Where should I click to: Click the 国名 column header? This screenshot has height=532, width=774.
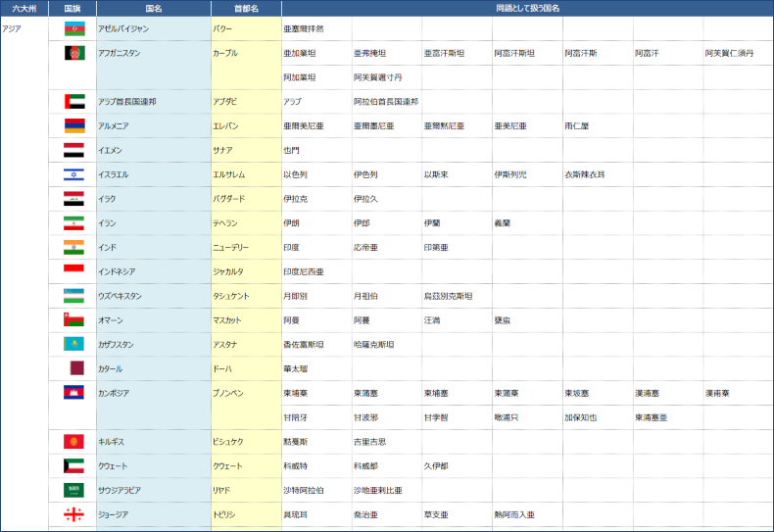[x=153, y=8]
